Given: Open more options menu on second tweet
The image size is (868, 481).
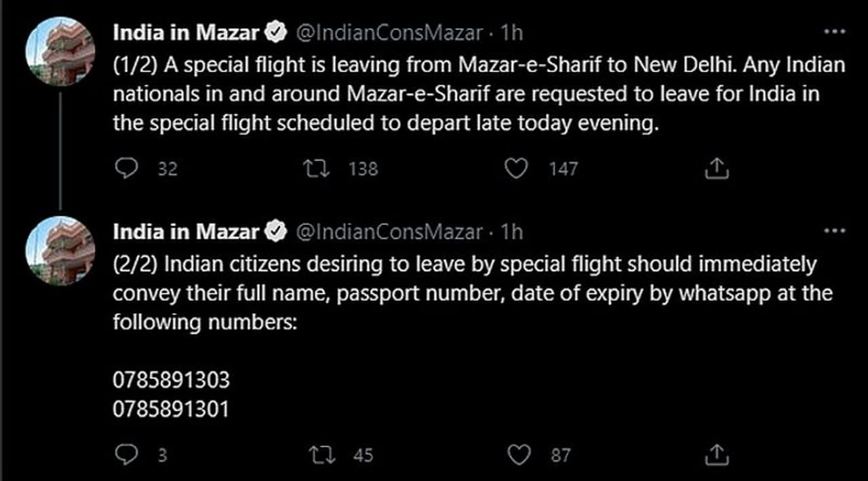Looking at the screenshot, I should [x=833, y=232].
